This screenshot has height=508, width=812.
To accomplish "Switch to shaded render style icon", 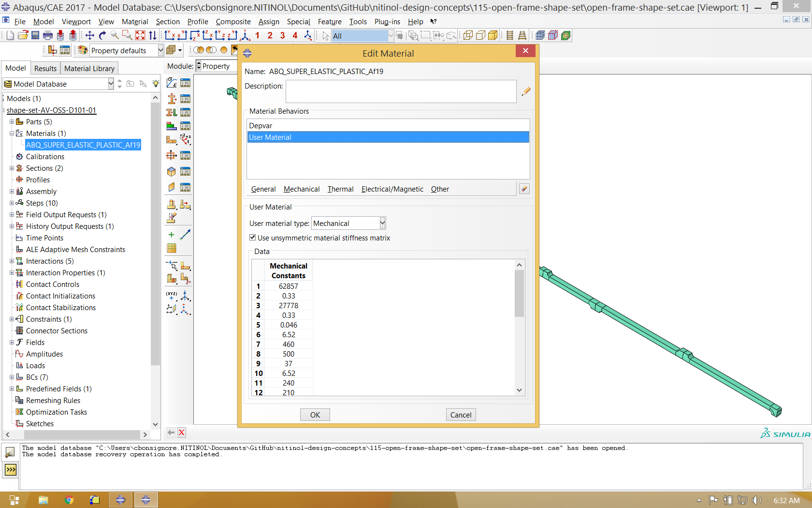I will tap(493, 35).
